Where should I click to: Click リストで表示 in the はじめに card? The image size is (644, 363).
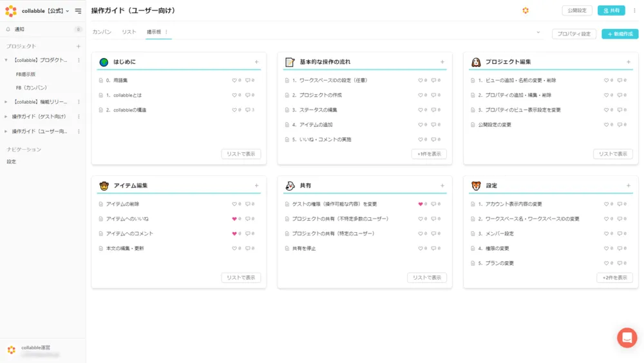pos(241,154)
